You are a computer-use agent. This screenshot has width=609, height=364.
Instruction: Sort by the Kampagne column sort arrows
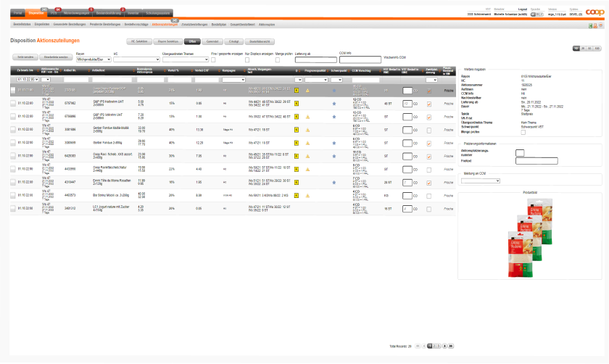[x=244, y=71]
